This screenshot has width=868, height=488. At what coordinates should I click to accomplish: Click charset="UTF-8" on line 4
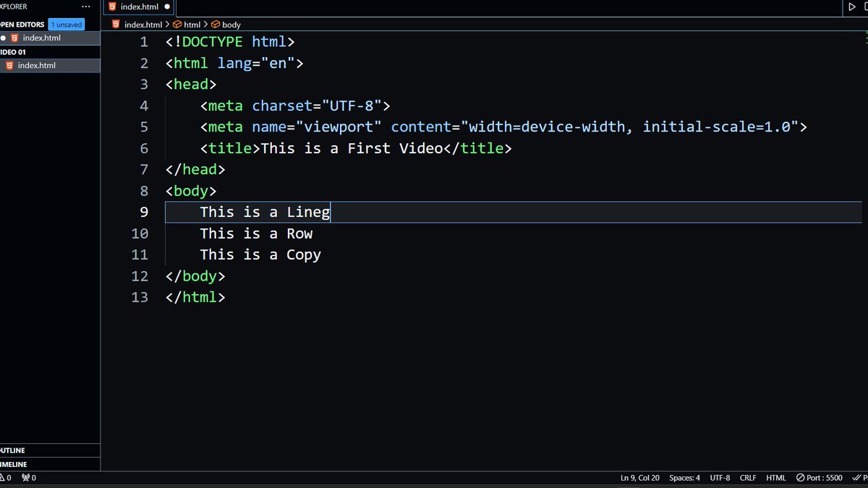[317, 106]
